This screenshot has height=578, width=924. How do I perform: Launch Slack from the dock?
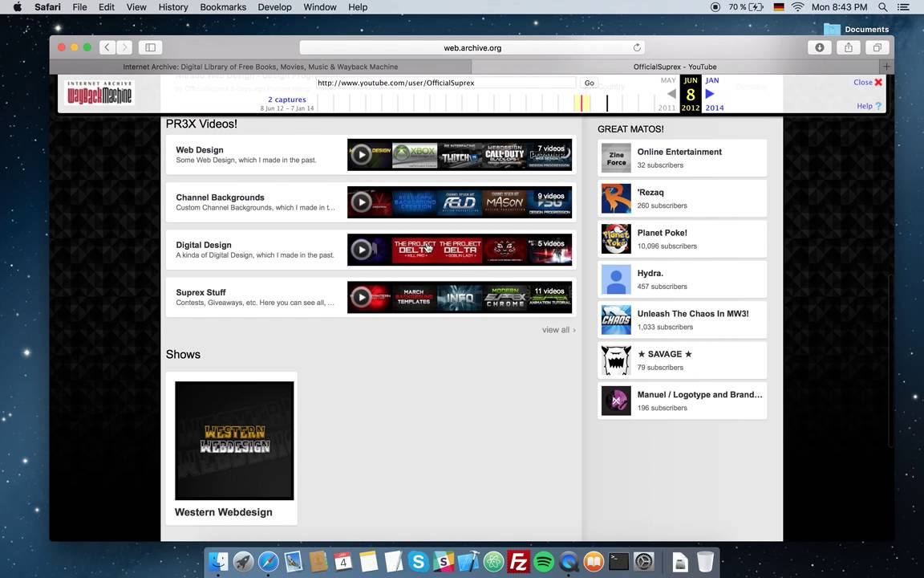443,561
